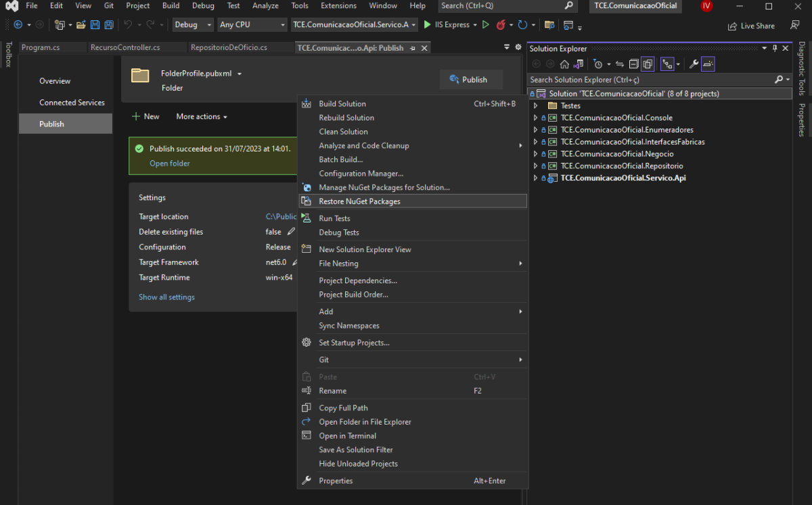Open the Debug configuration dropdown

tap(193, 25)
